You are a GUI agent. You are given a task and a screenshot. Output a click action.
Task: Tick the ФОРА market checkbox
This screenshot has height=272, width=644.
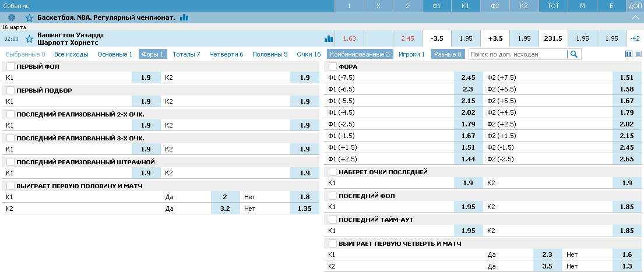pos(333,66)
